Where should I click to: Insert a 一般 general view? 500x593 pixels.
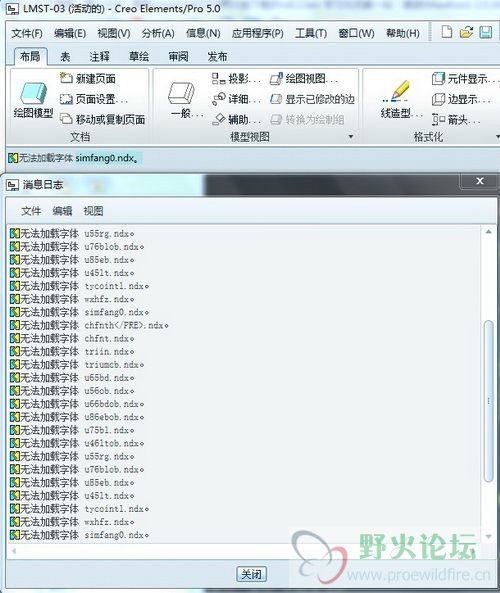(x=182, y=99)
